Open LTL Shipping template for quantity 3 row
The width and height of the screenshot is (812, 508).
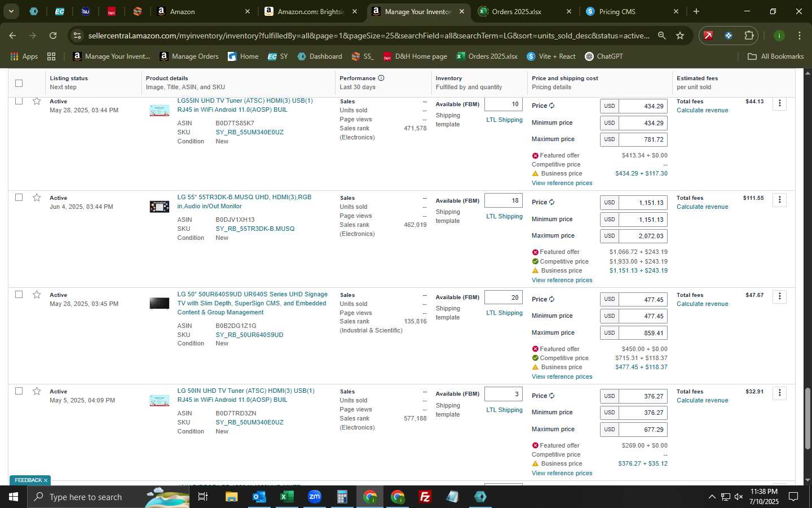tap(504, 410)
